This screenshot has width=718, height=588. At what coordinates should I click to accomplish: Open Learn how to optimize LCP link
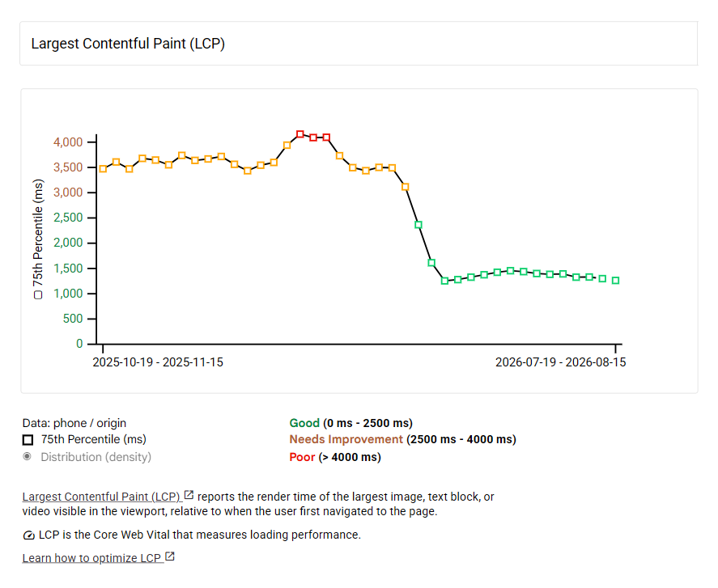pos(91,558)
